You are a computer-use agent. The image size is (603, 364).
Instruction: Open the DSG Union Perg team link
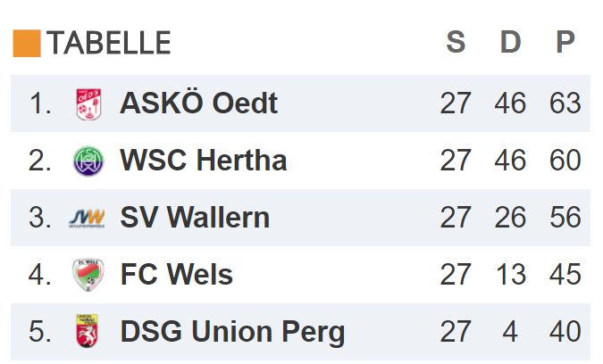click(x=231, y=332)
